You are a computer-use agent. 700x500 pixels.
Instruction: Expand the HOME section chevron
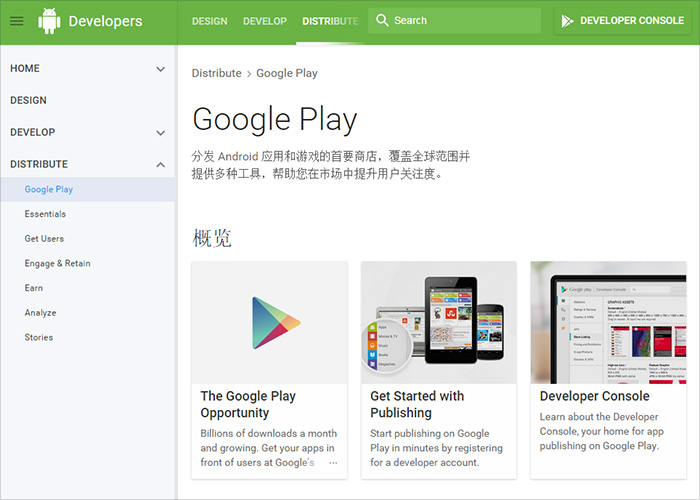pyautogui.click(x=161, y=69)
